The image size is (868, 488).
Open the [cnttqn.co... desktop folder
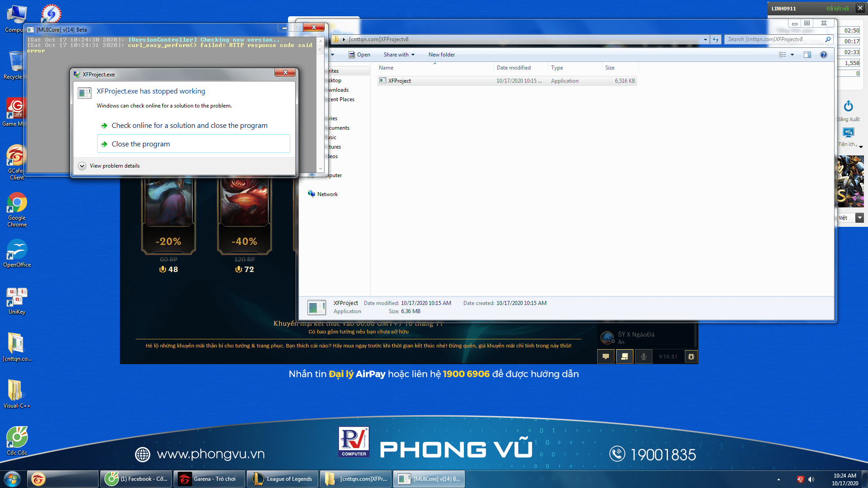[x=17, y=347]
